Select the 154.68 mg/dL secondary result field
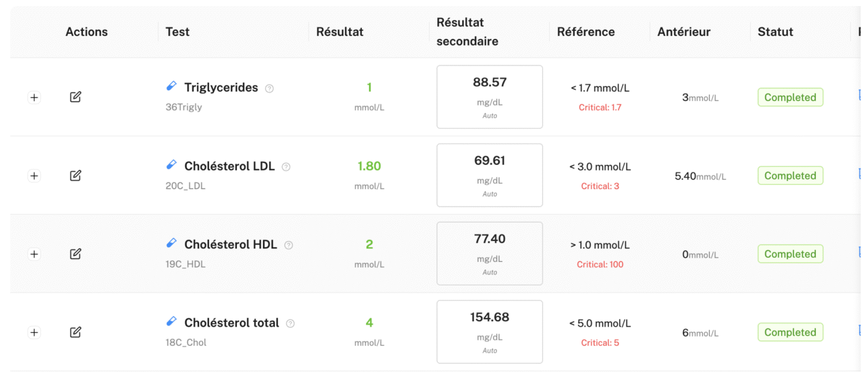 tap(489, 332)
